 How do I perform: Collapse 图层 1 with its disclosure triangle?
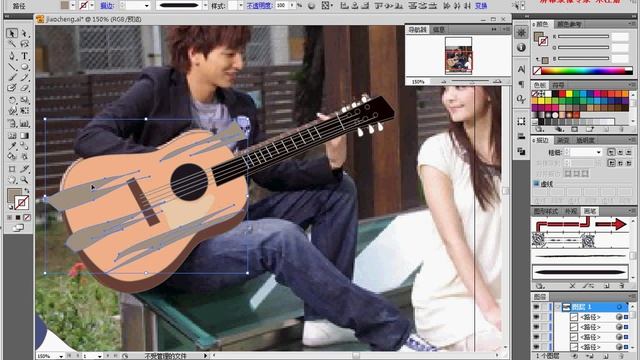558,307
